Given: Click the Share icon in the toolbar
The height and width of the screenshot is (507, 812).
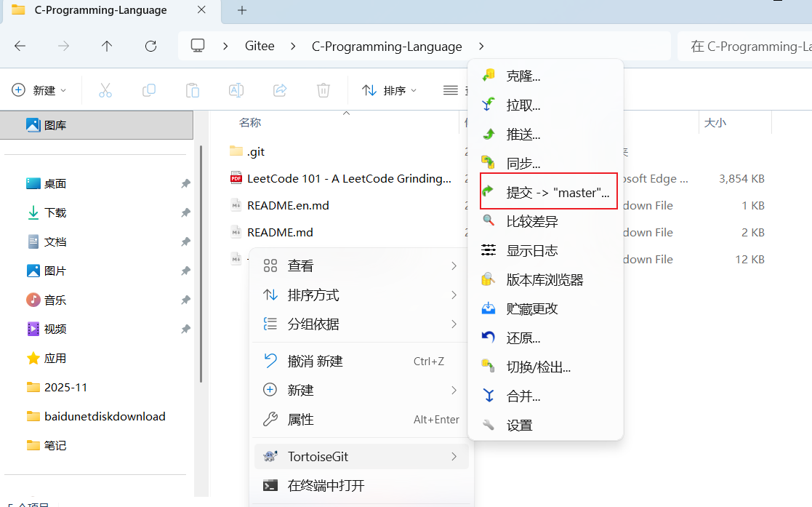Looking at the screenshot, I should click(280, 90).
